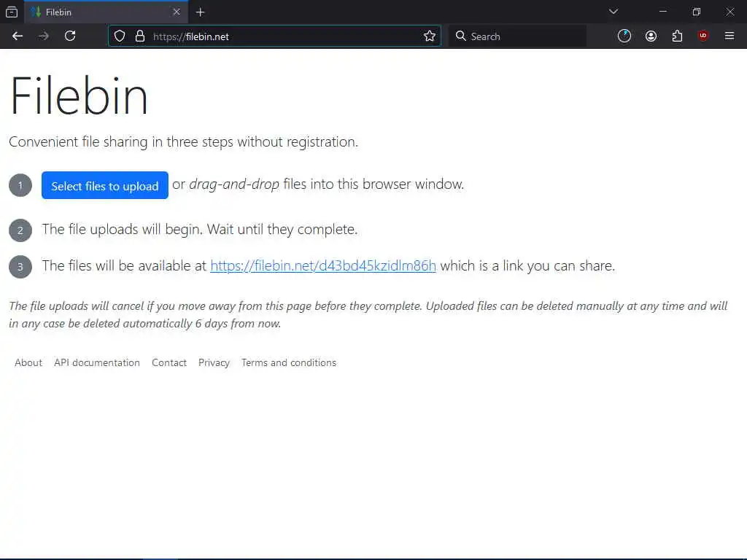Click the Filebin page heading

pos(79,96)
